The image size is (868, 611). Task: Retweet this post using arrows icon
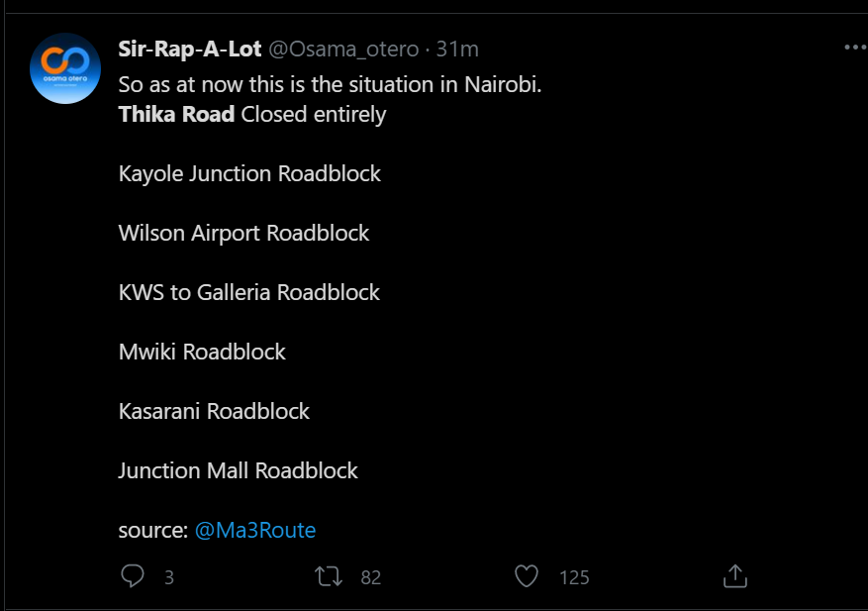click(x=329, y=576)
